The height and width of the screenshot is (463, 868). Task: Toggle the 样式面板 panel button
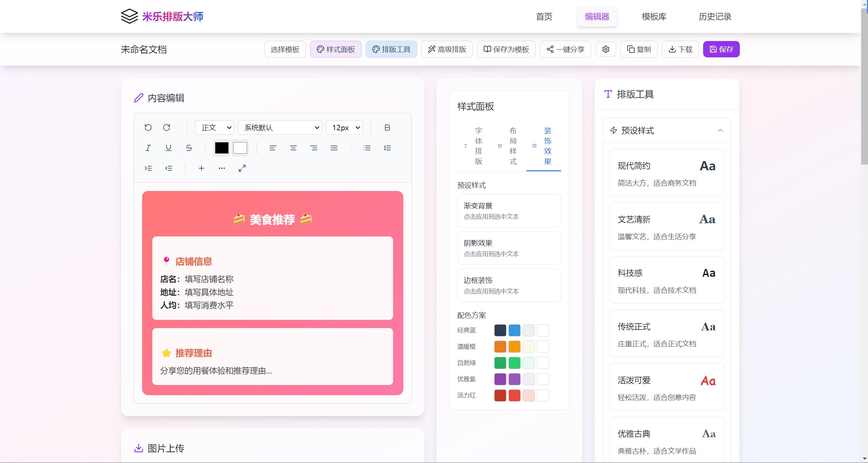[336, 49]
